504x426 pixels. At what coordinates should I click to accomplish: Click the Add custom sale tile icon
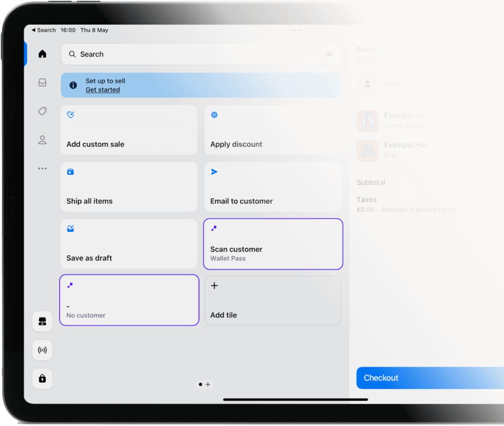click(x=71, y=115)
